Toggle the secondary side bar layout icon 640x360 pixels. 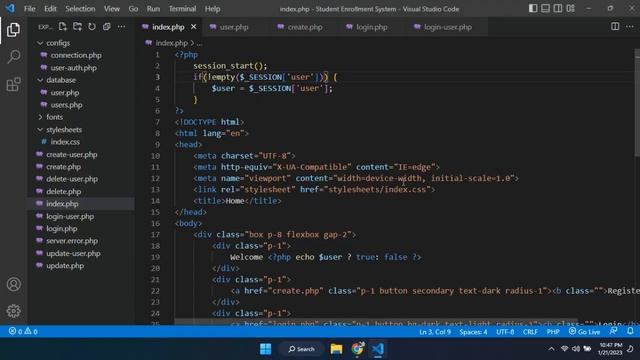tap(558, 9)
